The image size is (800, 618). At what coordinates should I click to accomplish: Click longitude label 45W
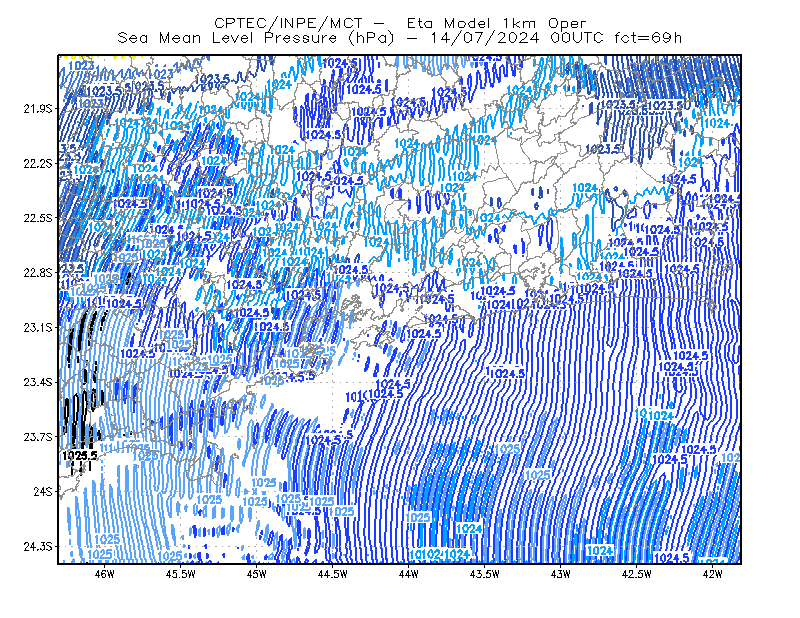tap(256, 574)
